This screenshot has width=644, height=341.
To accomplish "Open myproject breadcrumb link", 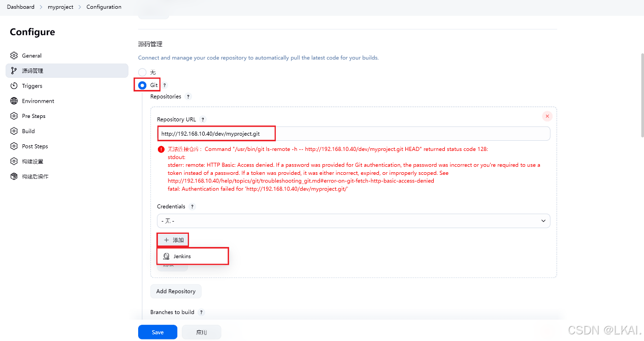I will click(60, 7).
